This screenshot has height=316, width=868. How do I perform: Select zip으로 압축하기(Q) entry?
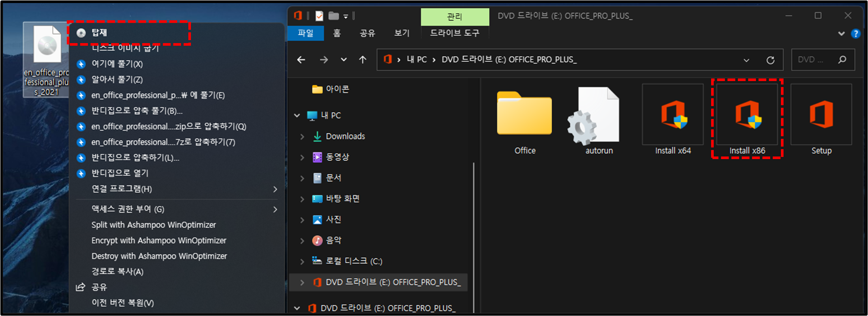tap(169, 126)
